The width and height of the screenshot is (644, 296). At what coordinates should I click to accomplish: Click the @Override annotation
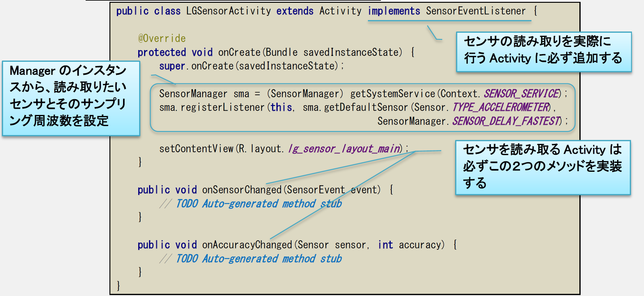pyautogui.click(x=162, y=38)
